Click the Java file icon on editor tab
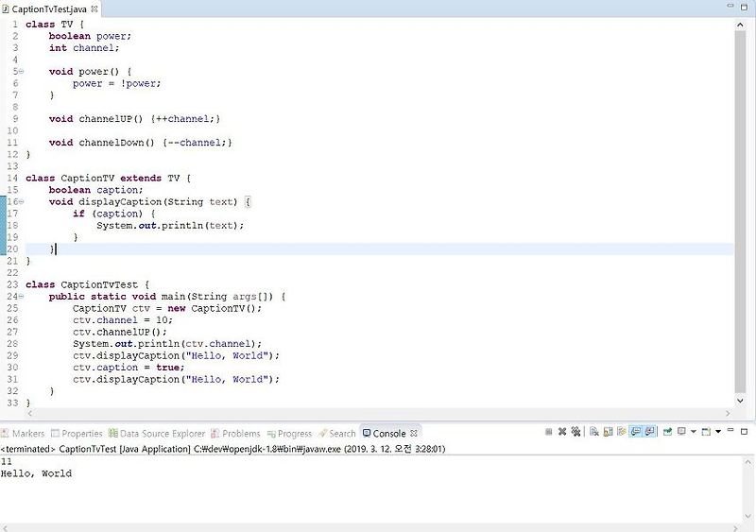 [x=6, y=9]
